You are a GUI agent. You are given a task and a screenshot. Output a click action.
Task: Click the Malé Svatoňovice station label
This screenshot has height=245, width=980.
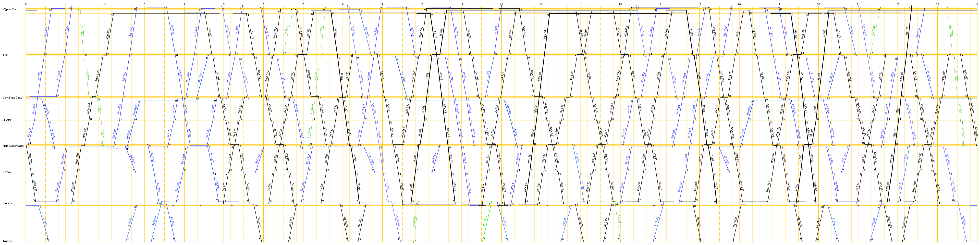point(13,146)
